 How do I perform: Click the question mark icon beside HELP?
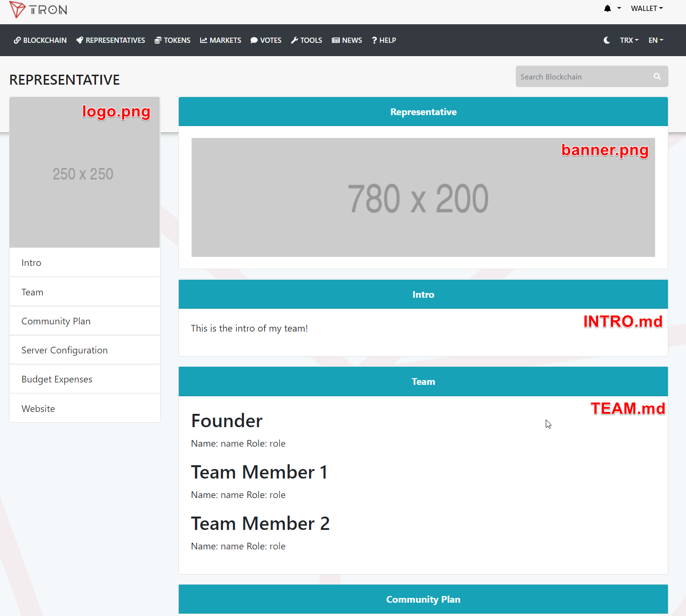(375, 40)
